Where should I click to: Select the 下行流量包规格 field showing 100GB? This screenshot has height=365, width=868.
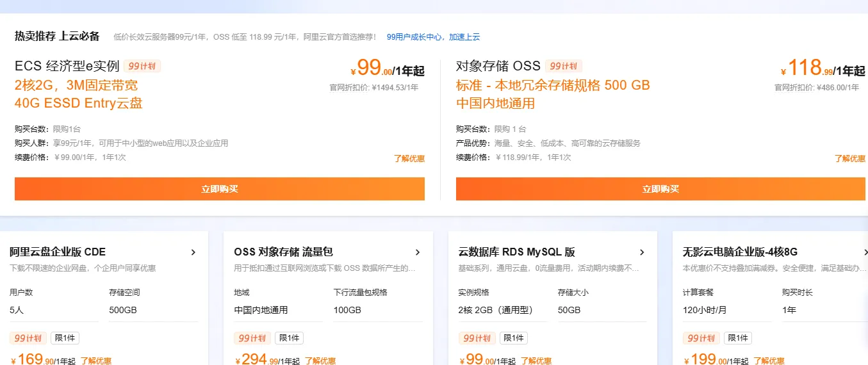coord(378,310)
